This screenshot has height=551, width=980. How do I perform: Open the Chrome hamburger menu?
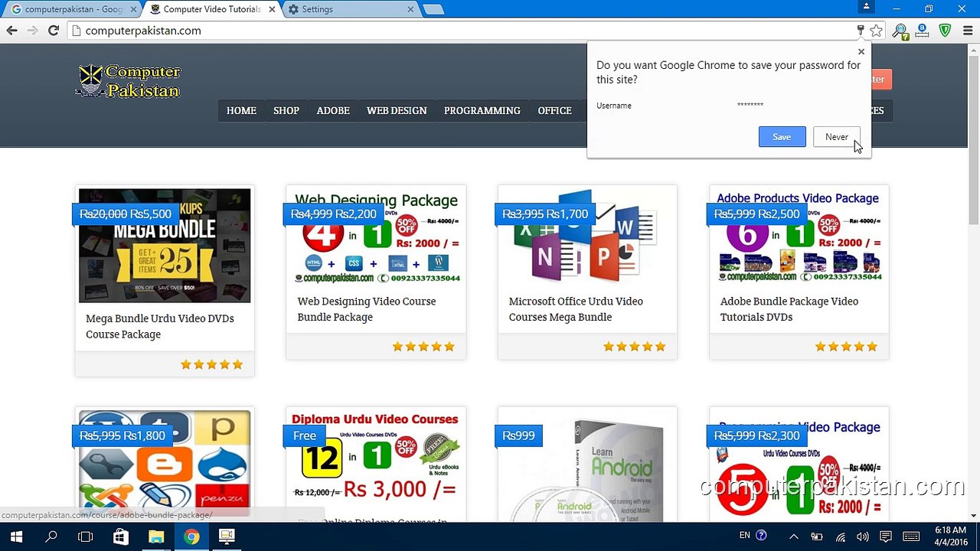966,31
